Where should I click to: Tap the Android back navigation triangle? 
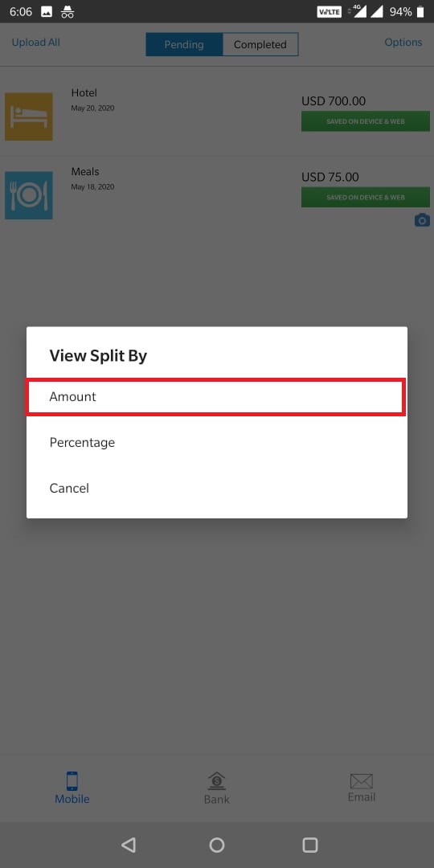tap(128, 845)
